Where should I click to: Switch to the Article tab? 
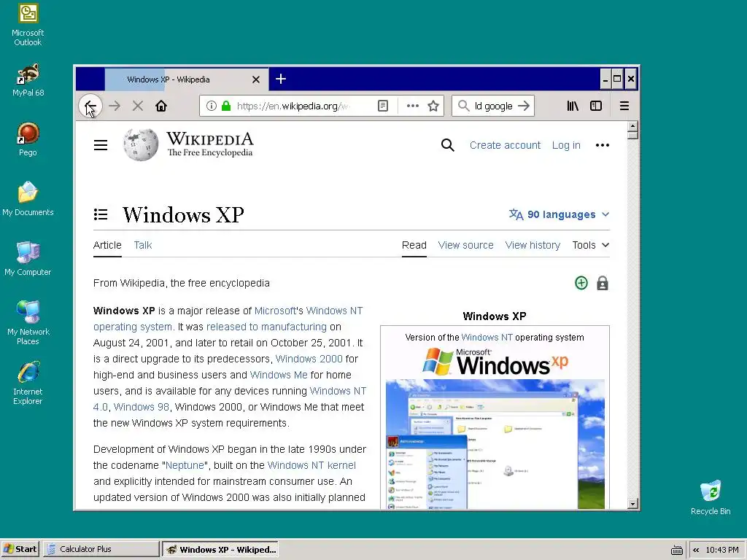coord(107,245)
